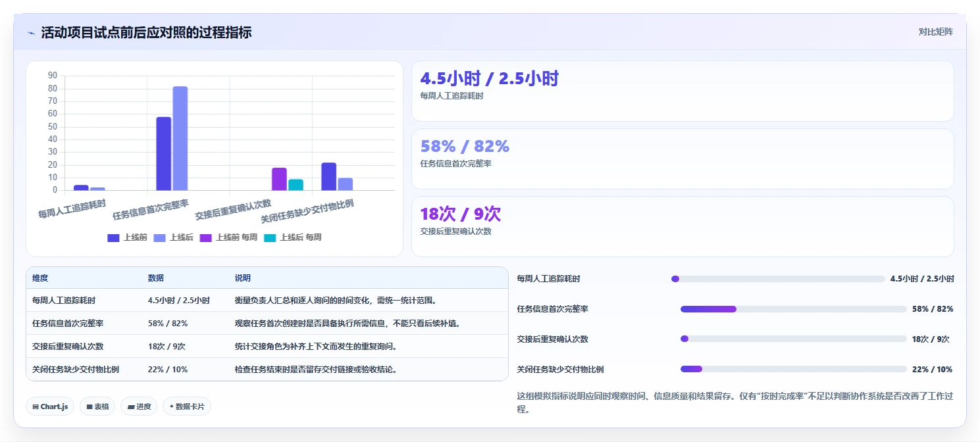980x442 pixels.
Task: Click the 每周人工追踪耗时 progress bar
Action: [x=778, y=279]
